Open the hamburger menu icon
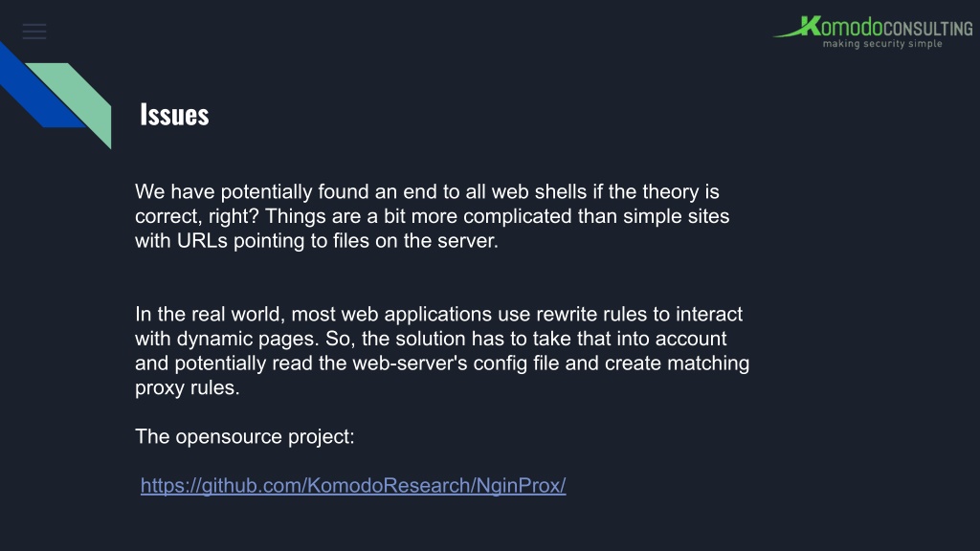This screenshot has height=551, width=980. click(x=34, y=32)
